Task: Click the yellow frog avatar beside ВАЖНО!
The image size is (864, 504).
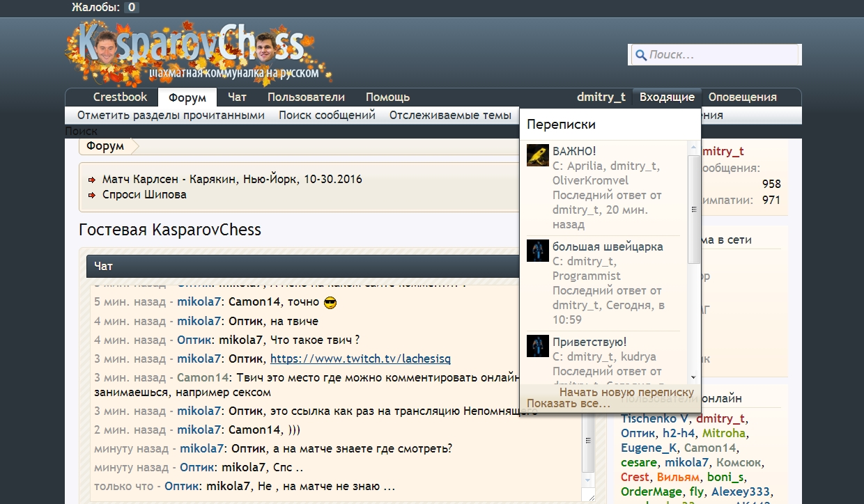Action: [x=537, y=155]
